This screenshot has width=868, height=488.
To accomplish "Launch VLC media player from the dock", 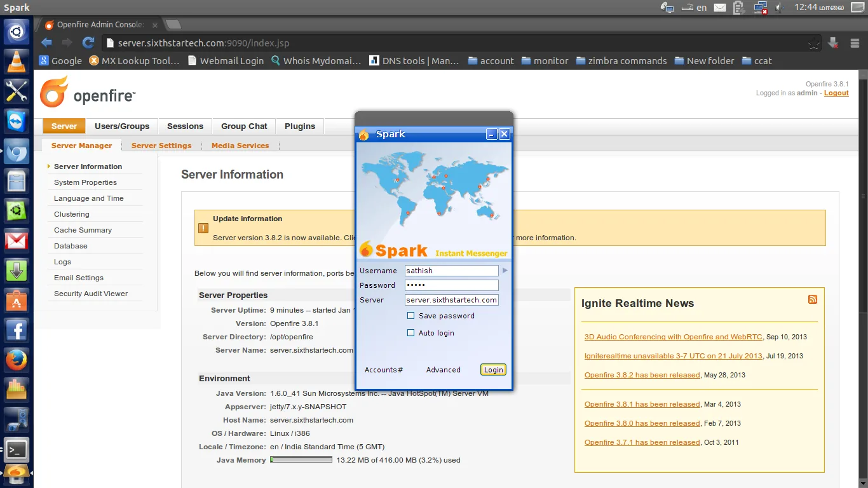I will tap(17, 60).
